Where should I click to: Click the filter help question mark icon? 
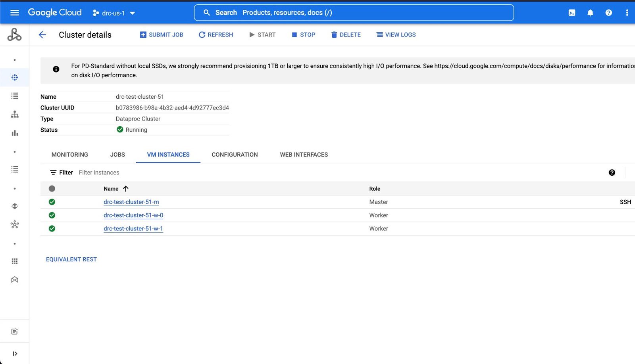tap(612, 172)
